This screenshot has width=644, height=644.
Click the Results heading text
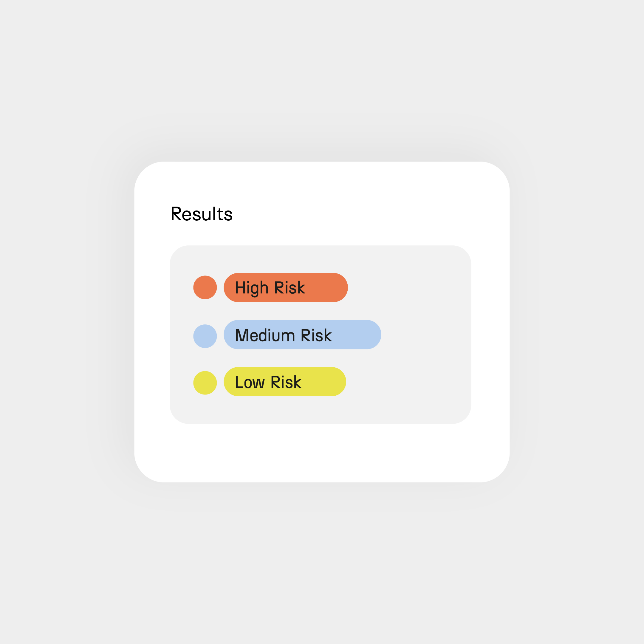(x=202, y=214)
